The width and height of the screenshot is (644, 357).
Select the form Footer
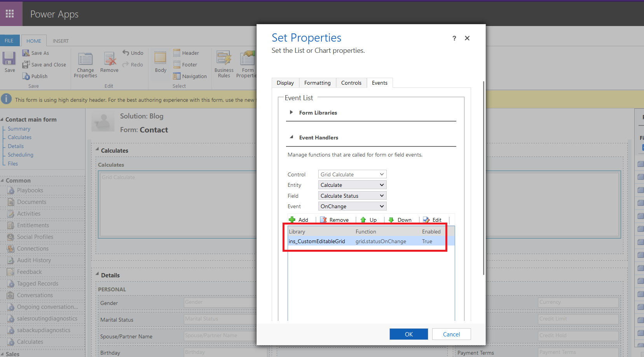pos(185,64)
